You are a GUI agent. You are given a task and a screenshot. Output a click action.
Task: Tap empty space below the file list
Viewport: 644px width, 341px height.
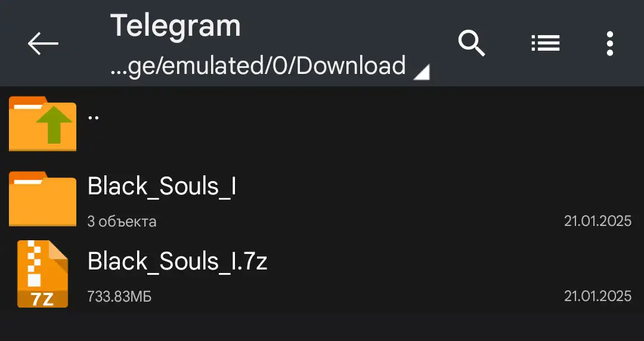(322, 327)
